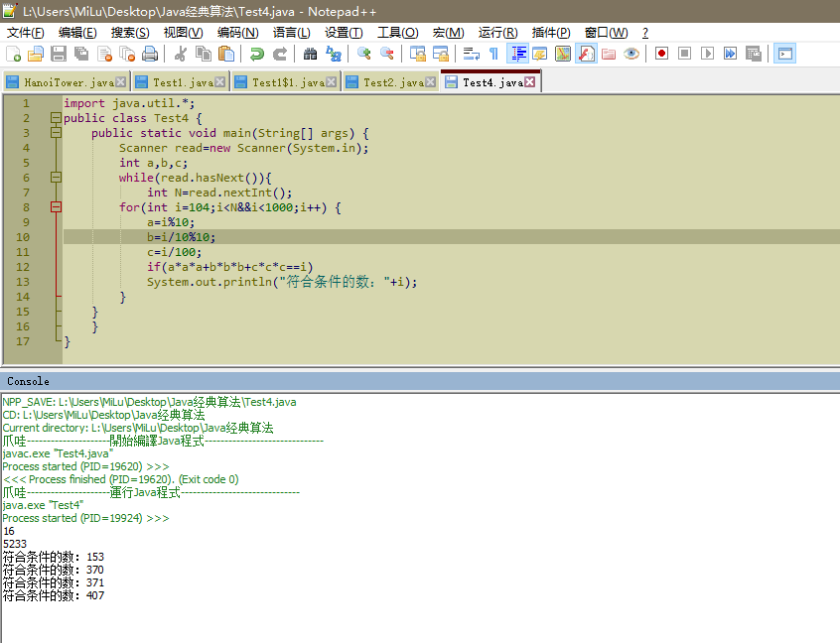This screenshot has height=643, width=840.
Task: Open the 设置(T) menu
Action: (x=344, y=33)
